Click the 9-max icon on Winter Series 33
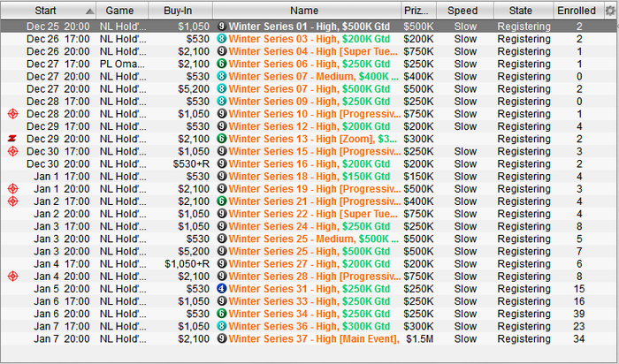Screen dimensions: 619x364 pyautogui.click(x=222, y=301)
